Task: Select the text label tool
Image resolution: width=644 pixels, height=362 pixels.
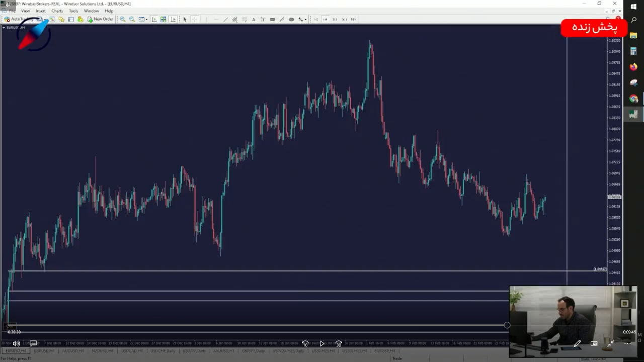Action: tap(263, 19)
